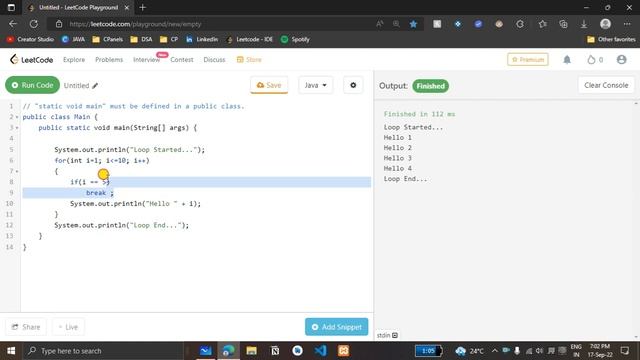Open the Windows notification center icon
The image size is (640, 360).
(x=625, y=351)
